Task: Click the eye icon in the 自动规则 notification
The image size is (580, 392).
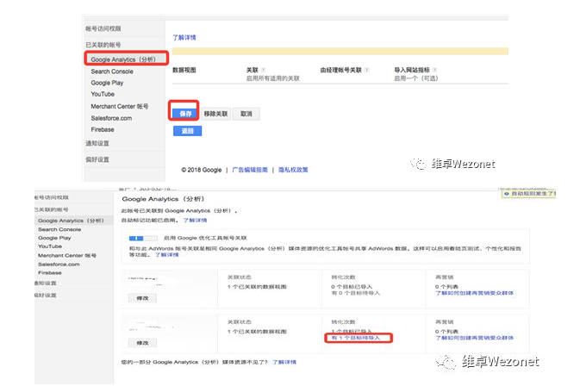Action: (x=507, y=193)
